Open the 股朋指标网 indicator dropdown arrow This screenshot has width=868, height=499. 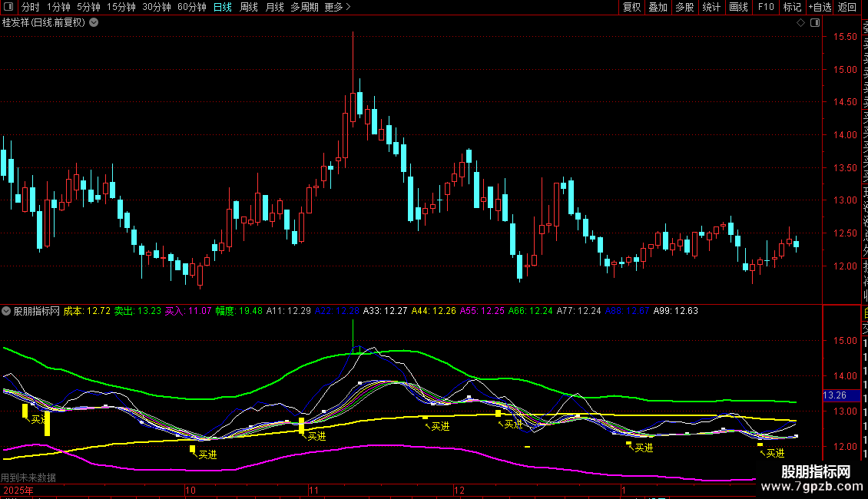(6, 311)
